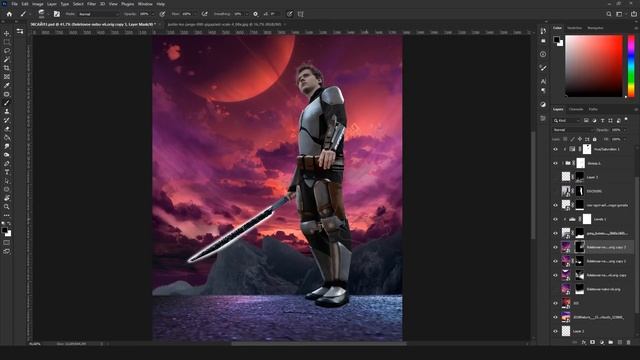Hide the Group layer below Hue/Saturation 1

[555, 163]
